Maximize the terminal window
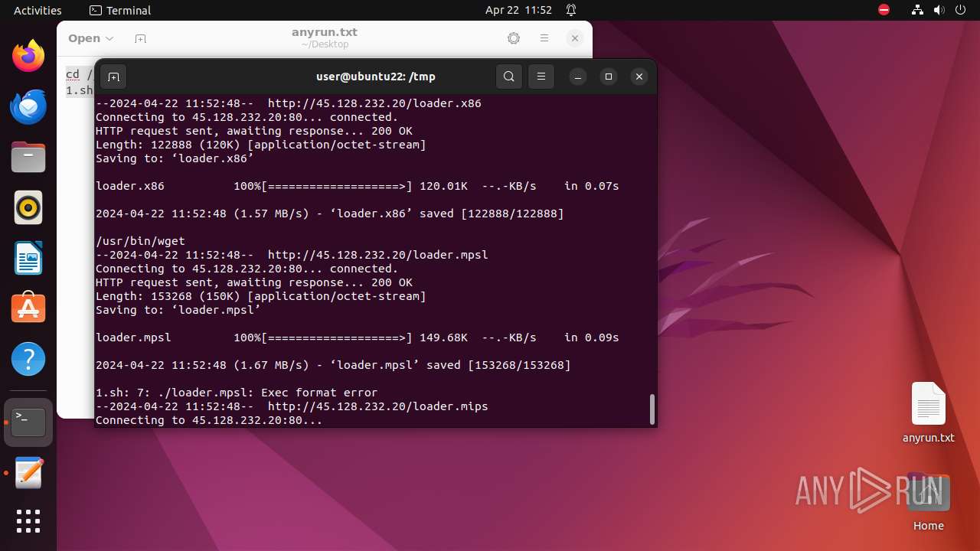Screen dimensions: 980x551 click(x=609, y=77)
